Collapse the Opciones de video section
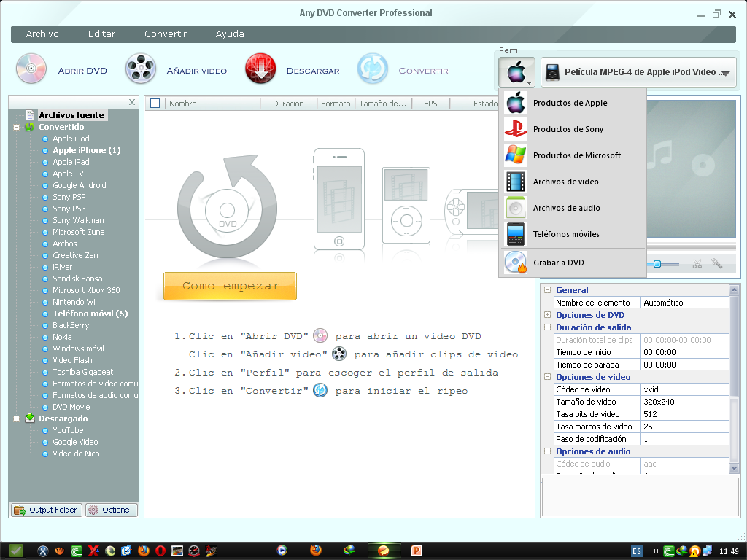 pos(547,377)
